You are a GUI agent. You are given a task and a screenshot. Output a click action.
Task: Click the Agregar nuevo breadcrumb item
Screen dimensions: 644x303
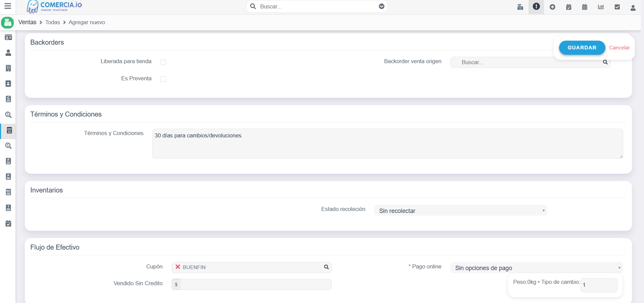point(87,22)
